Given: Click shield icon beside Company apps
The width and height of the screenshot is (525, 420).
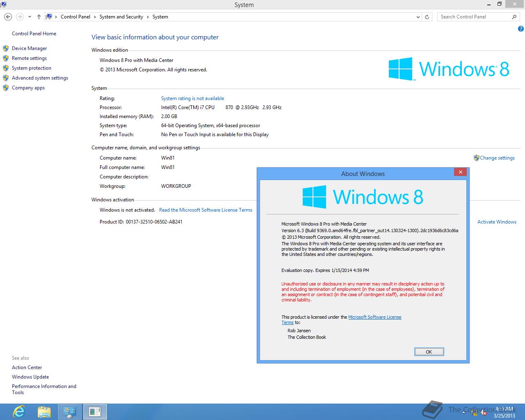Looking at the screenshot, I should (x=6, y=88).
